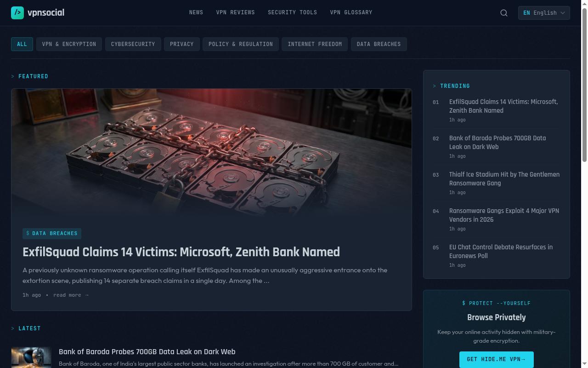This screenshot has height=368, width=588.
Task: Filter by DATA BREACHES category chip
Action: tap(379, 44)
